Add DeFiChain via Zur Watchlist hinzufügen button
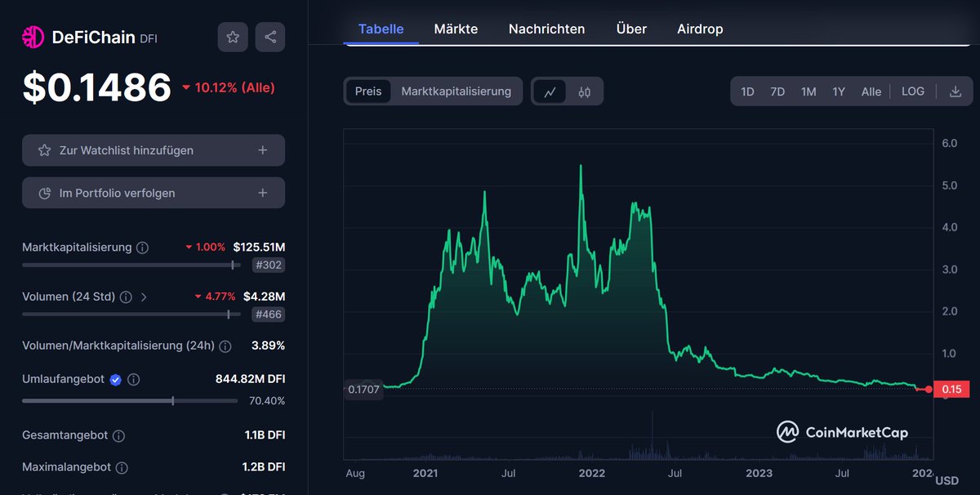This screenshot has height=495, width=980. [x=154, y=150]
